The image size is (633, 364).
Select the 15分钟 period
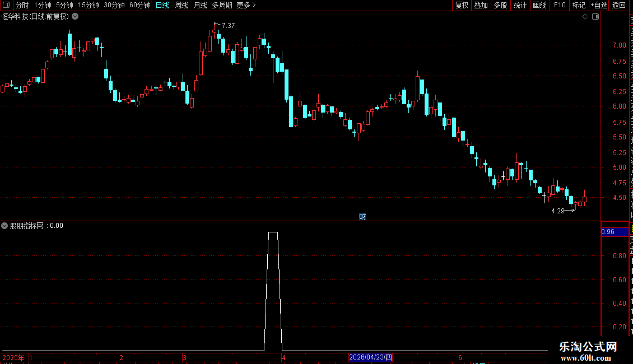point(89,5)
